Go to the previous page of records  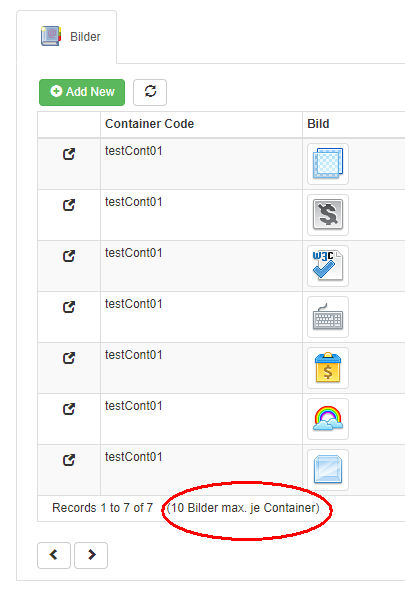(x=54, y=555)
